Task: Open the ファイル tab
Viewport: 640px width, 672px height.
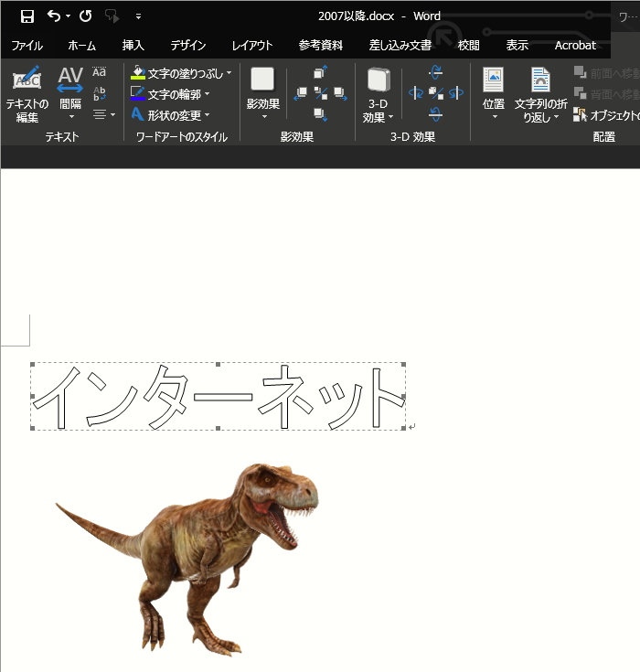Action: click(27, 46)
